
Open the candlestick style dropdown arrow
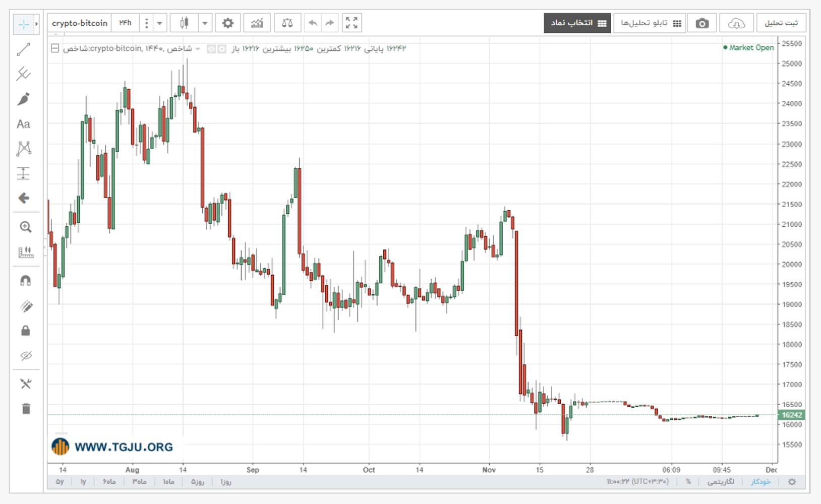[x=205, y=23]
